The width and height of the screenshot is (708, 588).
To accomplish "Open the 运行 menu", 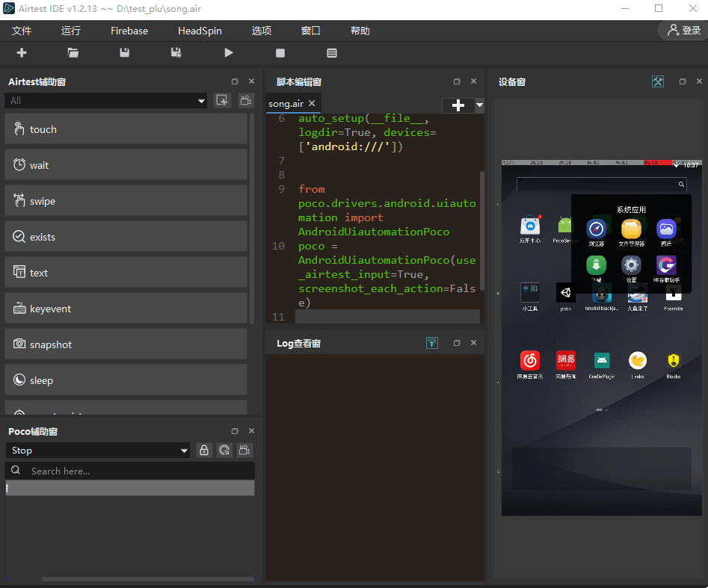I will pyautogui.click(x=71, y=31).
